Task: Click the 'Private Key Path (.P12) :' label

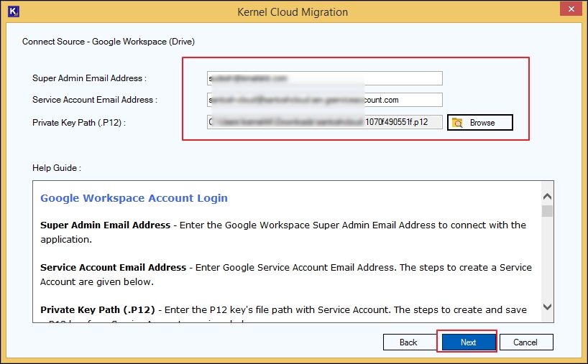Action: (79, 123)
